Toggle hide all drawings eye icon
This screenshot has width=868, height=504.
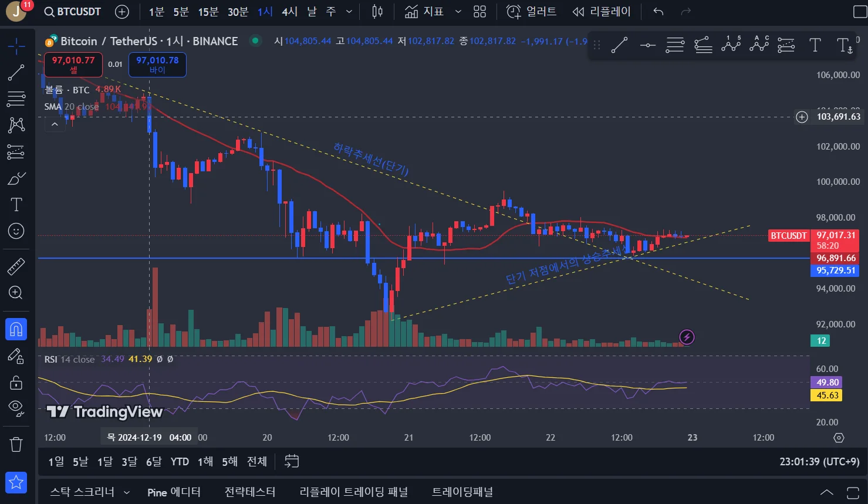coord(16,408)
